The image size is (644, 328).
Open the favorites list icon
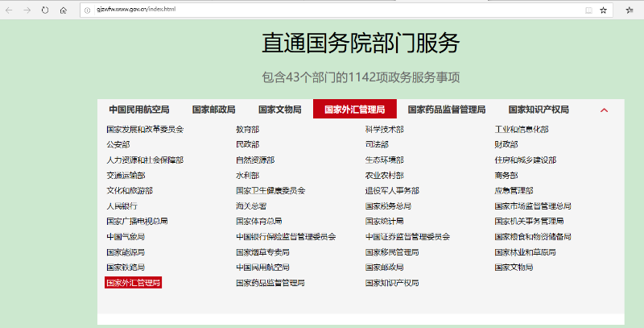click(629, 10)
